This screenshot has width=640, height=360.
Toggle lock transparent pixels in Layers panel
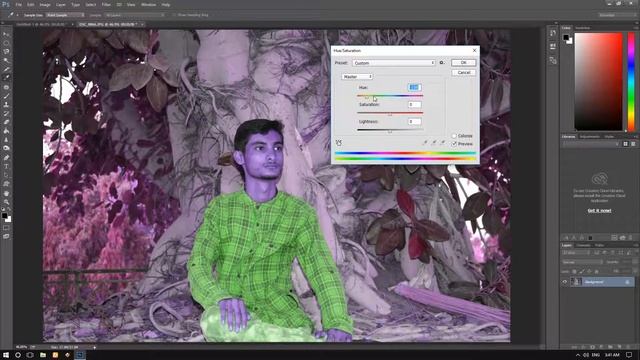click(575, 271)
